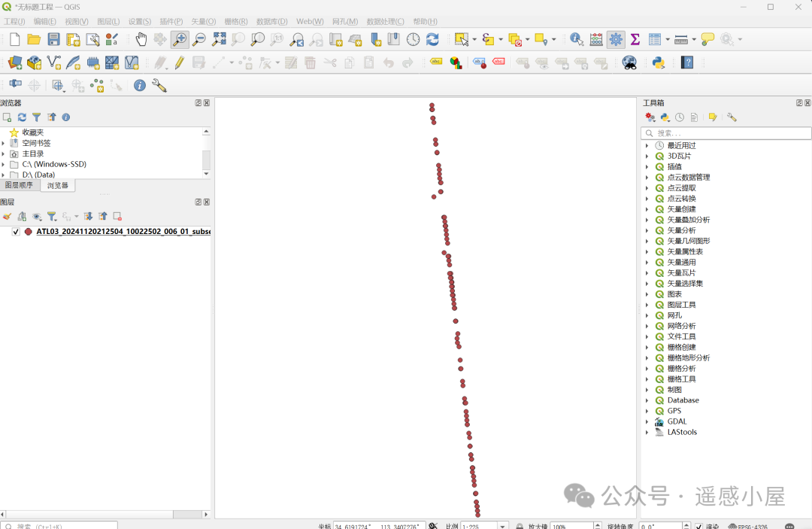Click the toolbox search field
The height and width of the screenshot is (529, 812).
click(726, 133)
